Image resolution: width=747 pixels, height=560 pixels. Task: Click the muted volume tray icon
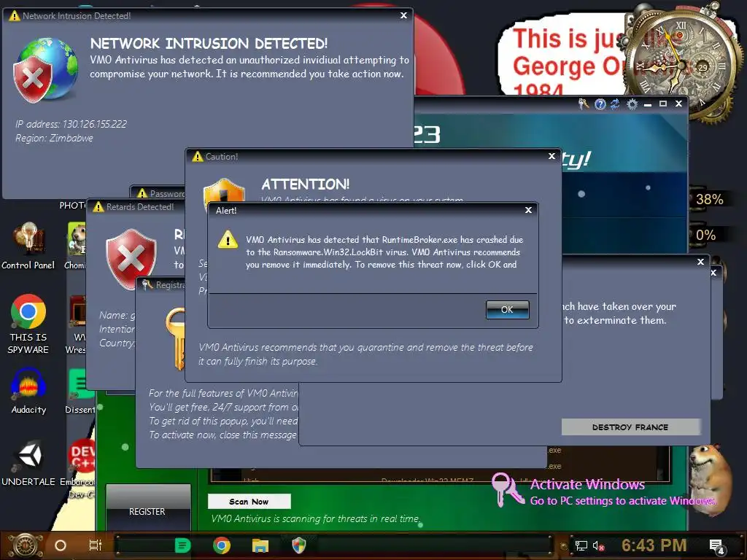[x=598, y=545]
